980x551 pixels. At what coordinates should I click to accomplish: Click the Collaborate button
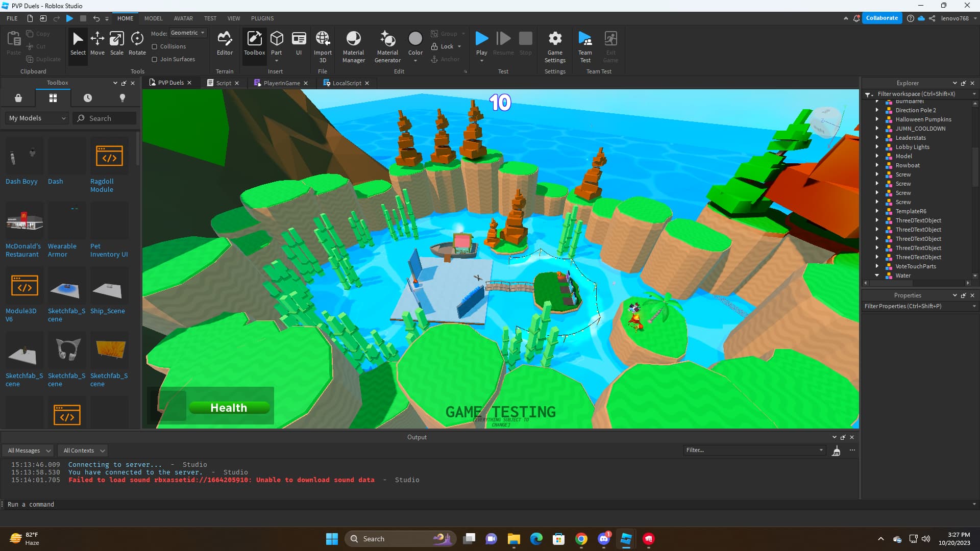(881, 18)
